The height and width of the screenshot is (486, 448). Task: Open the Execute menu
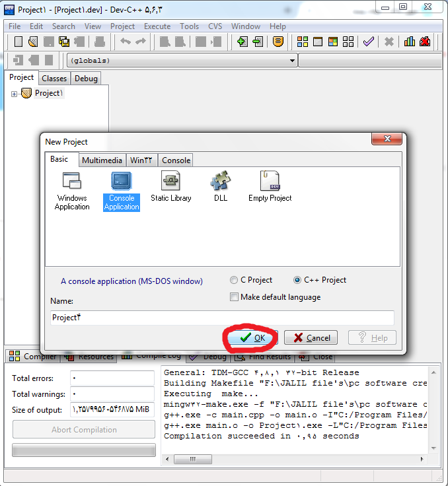pyautogui.click(x=157, y=26)
